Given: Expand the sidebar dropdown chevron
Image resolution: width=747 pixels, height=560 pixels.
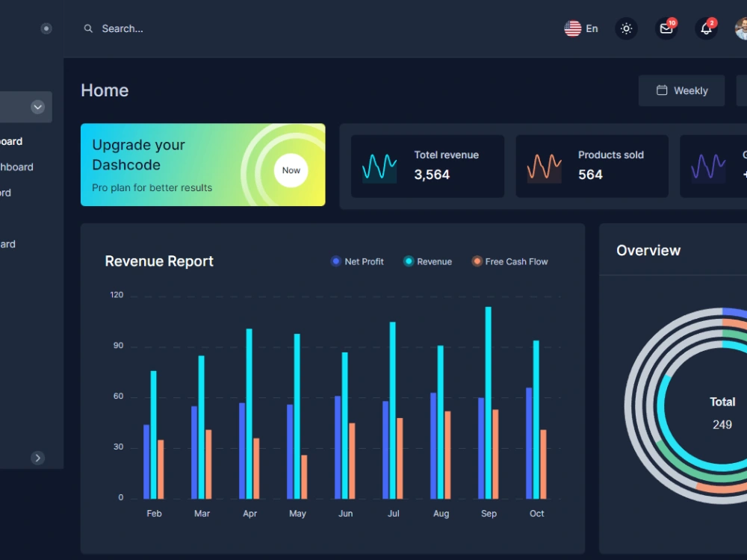Looking at the screenshot, I should pos(37,107).
